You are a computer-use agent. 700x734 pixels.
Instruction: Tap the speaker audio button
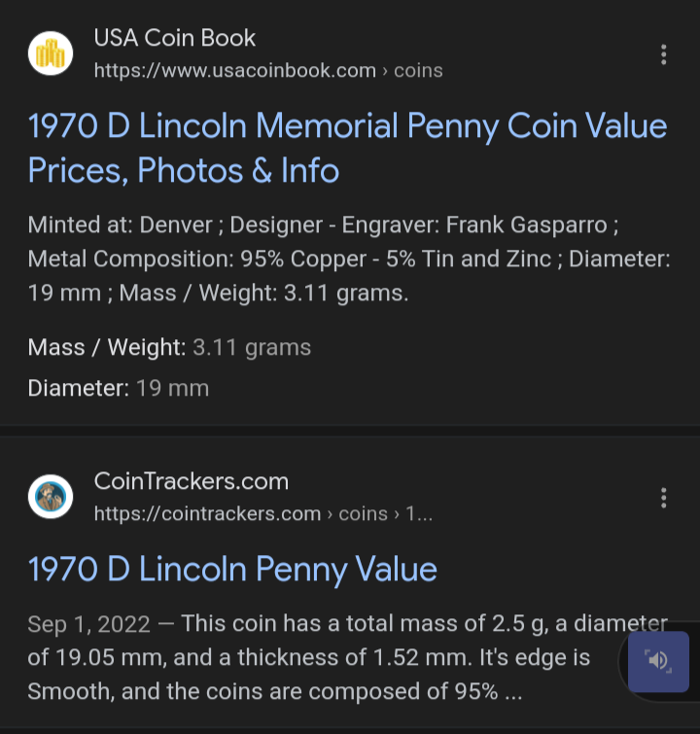pyautogui.click(x=658, y=661)
